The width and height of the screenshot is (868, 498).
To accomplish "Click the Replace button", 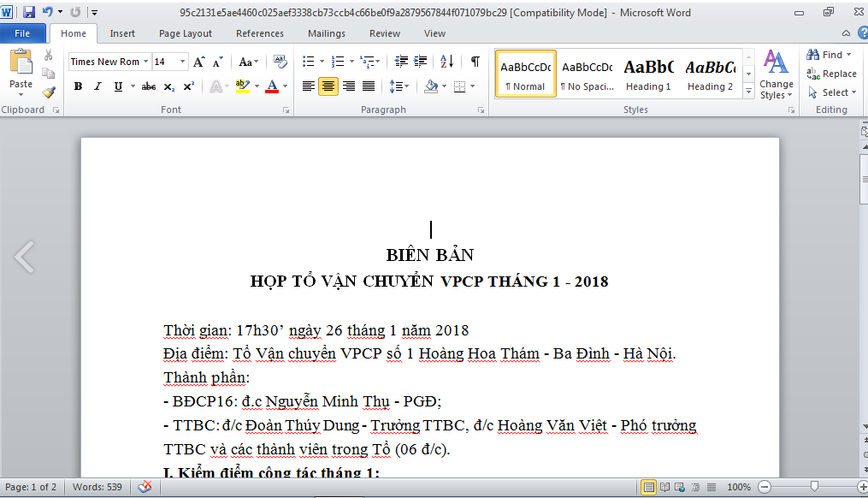I will coord(831,74).
